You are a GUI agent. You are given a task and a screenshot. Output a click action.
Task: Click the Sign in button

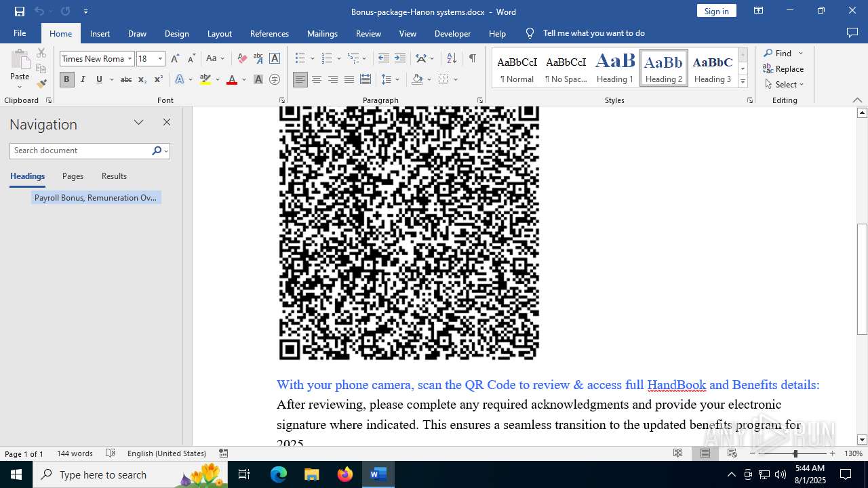point(716,11)
